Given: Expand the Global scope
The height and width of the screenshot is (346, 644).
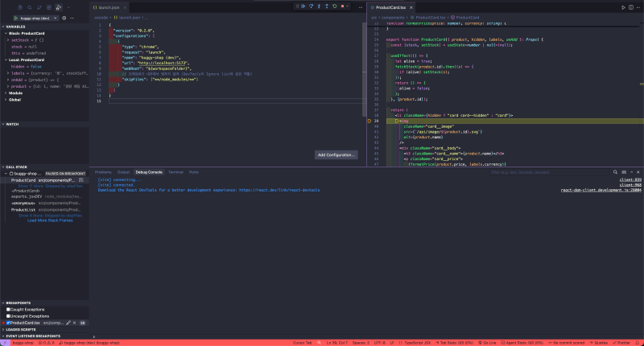Looking at the screenshot, I should [x=6, y=100].
